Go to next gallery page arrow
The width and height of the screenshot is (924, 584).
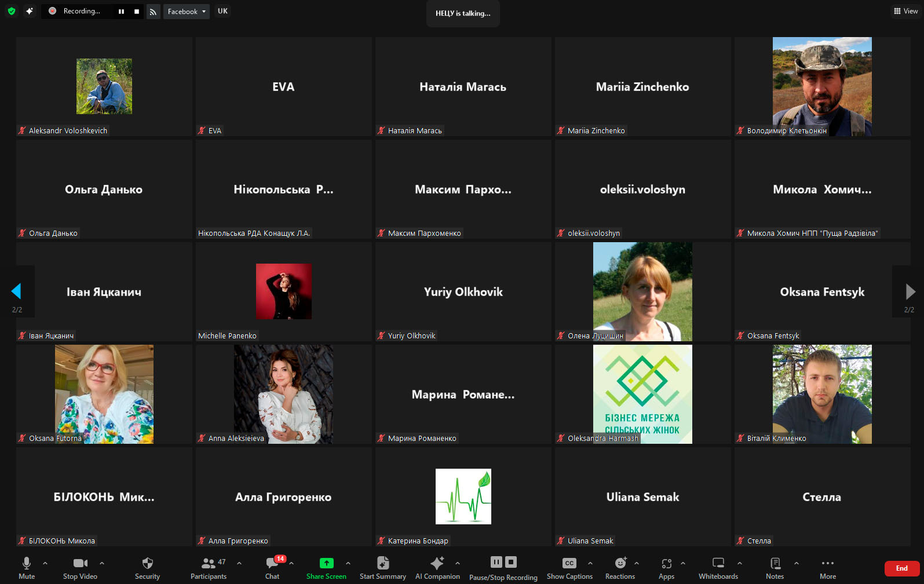[910, 291]
